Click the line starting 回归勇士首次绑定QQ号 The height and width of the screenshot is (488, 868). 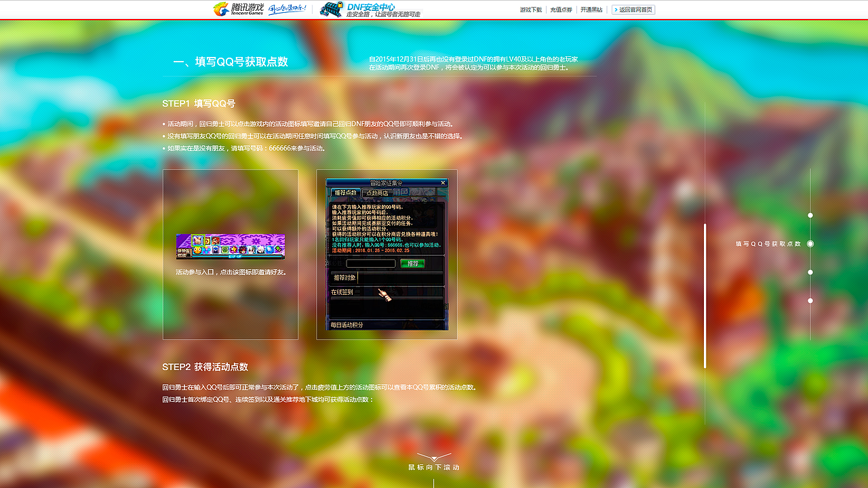point(268,400)
